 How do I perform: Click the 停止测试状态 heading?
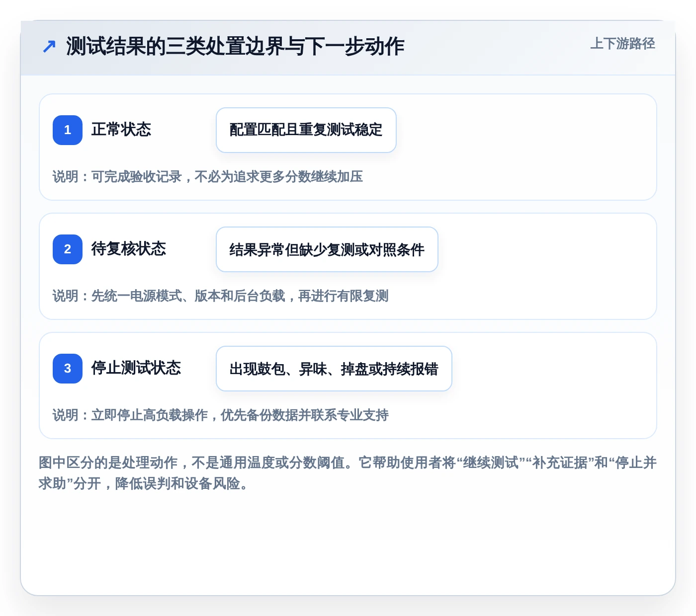coord(136,368)
